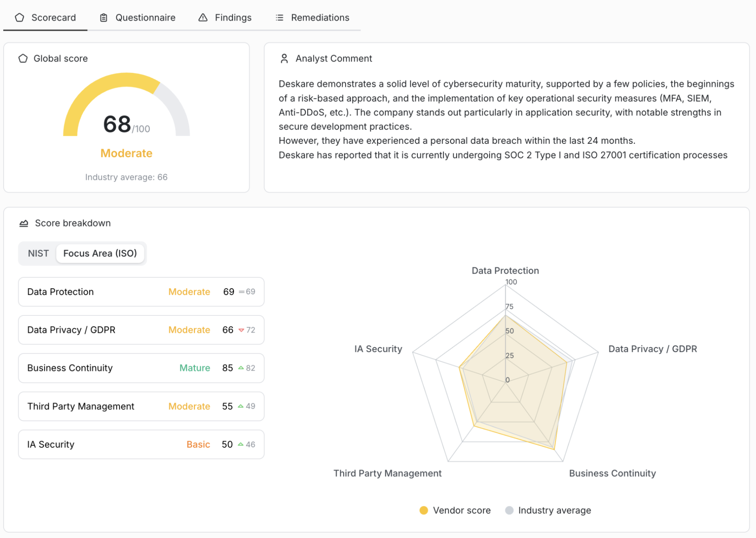The height and width of the screenshot is (538, 756).
Task: Click the Global score pentagon icon
Action: 23,58
